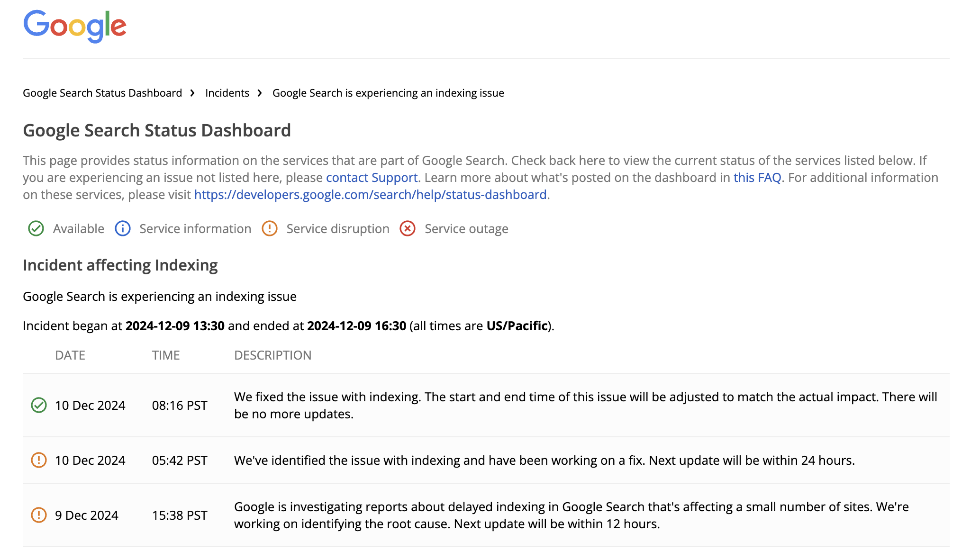Click the blue Service information icon
The height and width of the screenshot is (560, 980).
[x=122, y=229]
